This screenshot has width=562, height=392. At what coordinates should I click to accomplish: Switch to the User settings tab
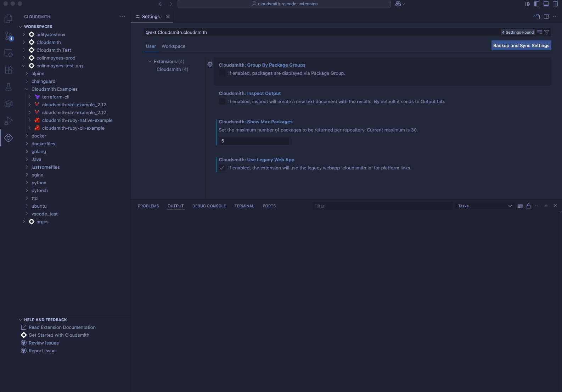point(151,46)
